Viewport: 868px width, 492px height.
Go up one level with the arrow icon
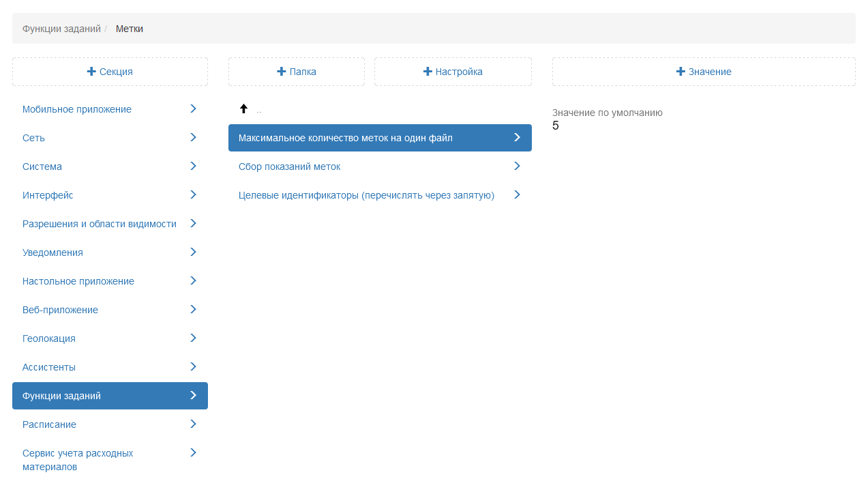tap(243, 109)
